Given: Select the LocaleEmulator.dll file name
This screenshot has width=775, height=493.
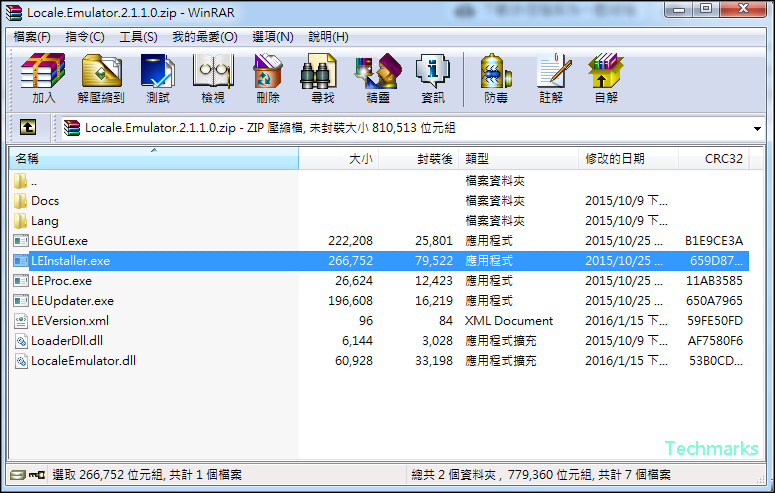Looking at the screenshot, I should [83, 361].
